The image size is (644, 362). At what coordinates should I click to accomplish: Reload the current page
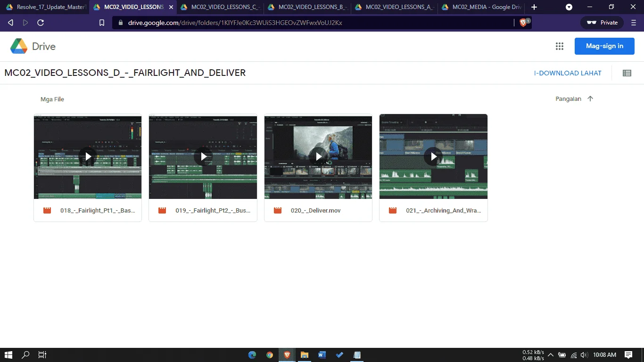coord(41,23)
